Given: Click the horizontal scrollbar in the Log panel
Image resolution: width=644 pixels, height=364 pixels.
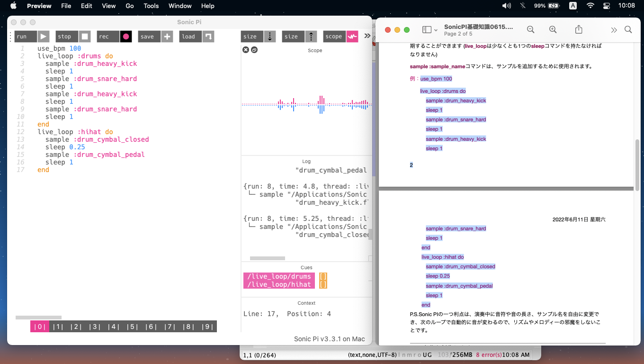Looking at the screenshot, I should pyautogui.click(x=267, y=258).
